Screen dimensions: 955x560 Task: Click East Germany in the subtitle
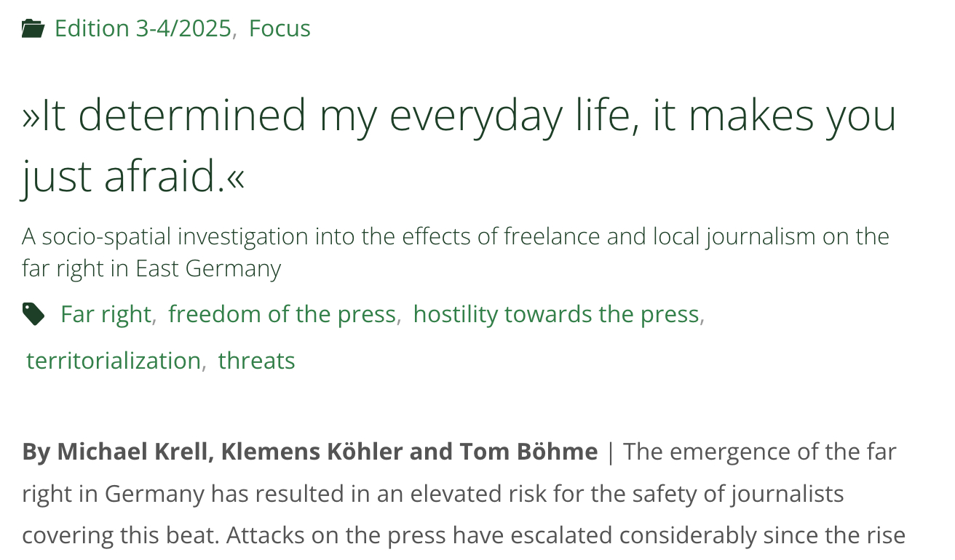208,268
